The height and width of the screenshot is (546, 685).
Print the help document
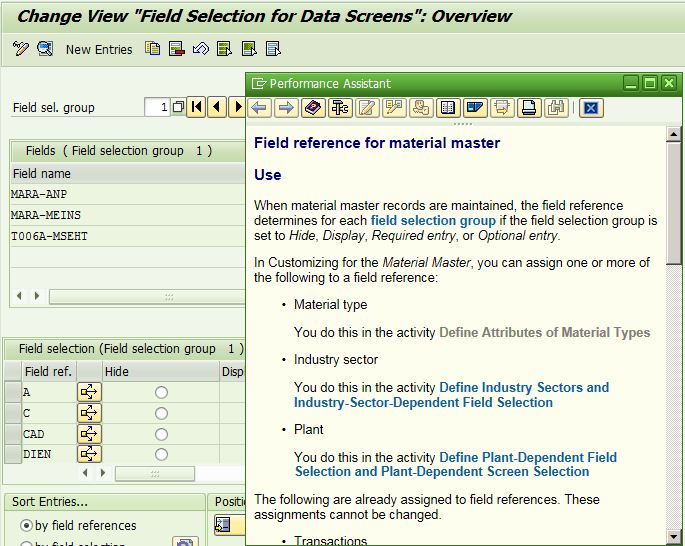tap(529, 108)
